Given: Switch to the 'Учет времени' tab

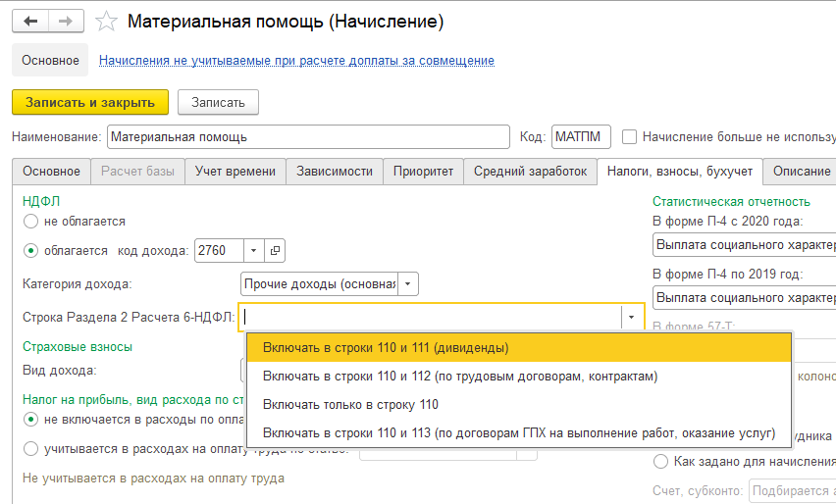Looking at the screenshot, I should 235,171.
